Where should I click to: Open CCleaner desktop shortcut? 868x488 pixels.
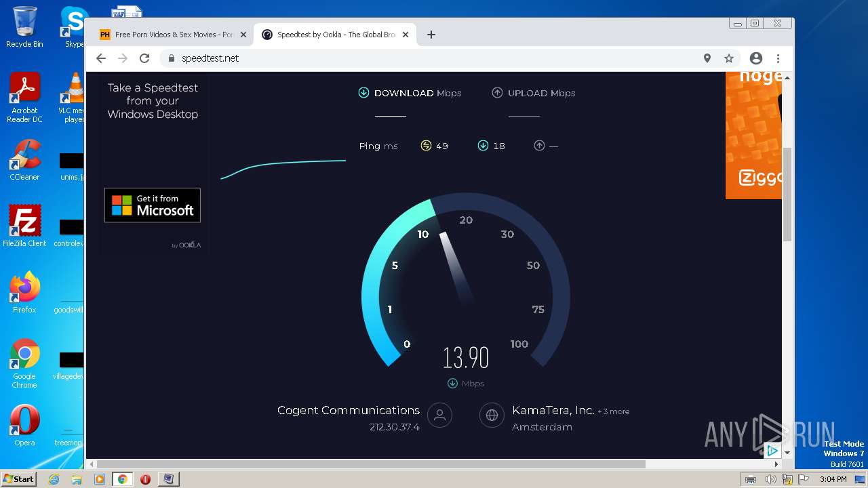coord(24,161)
